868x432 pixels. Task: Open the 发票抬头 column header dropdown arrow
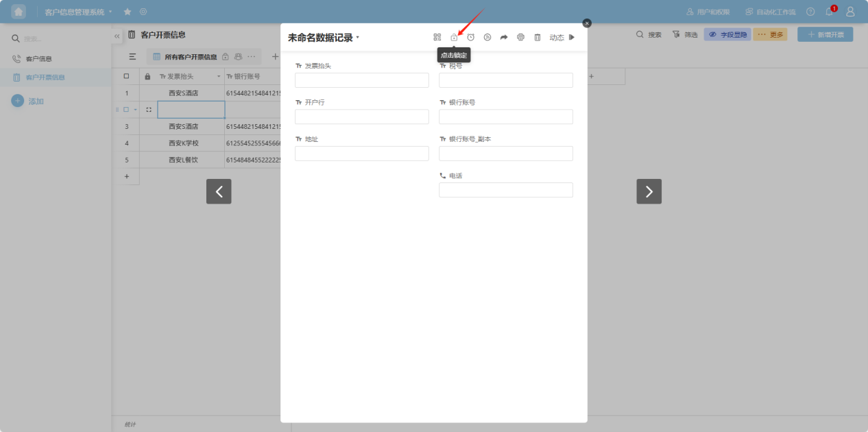pos(219,76)
